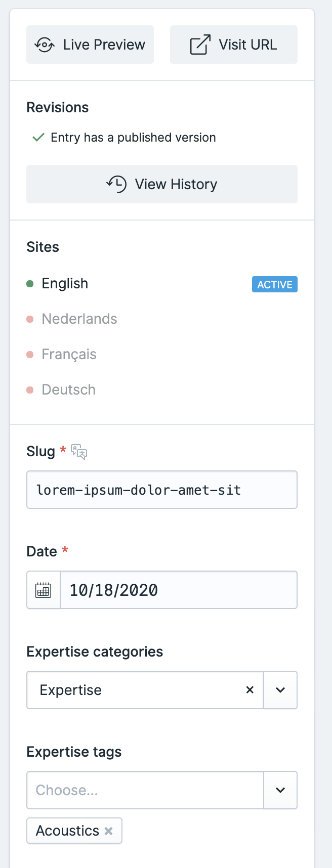Viewport: 332px width, 868px height.
Task: Click the green status dot beside English
Action: click(30, 284)
